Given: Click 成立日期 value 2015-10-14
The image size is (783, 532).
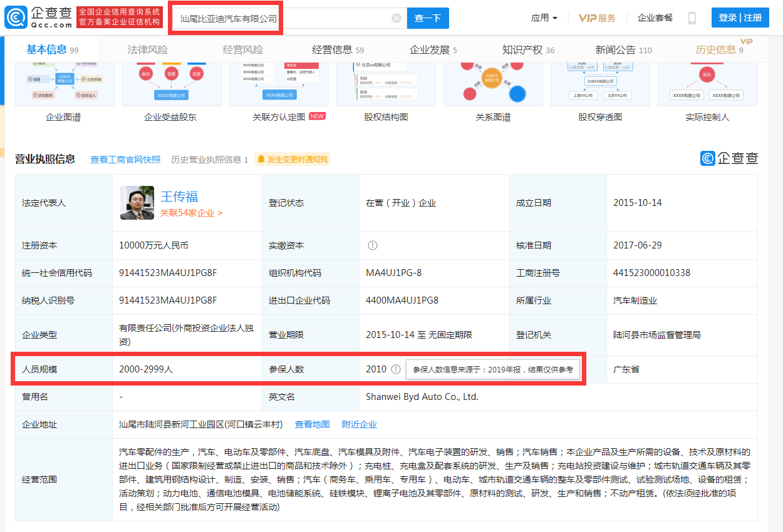Looking at the screenshot, I should [638, 203].
